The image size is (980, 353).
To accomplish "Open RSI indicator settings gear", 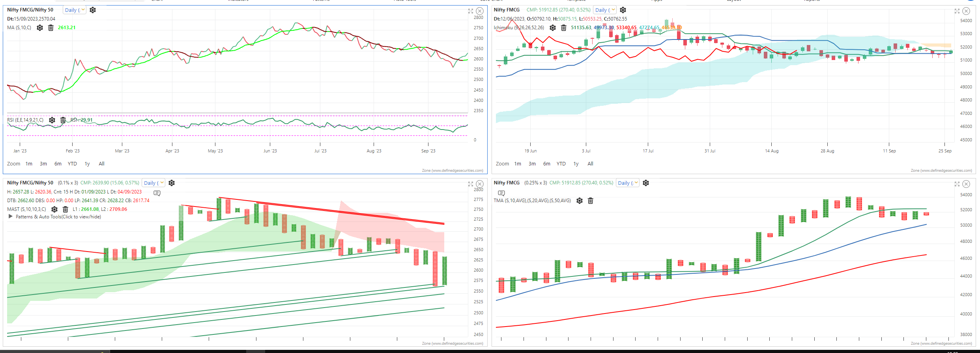I will tap(52, 120).
